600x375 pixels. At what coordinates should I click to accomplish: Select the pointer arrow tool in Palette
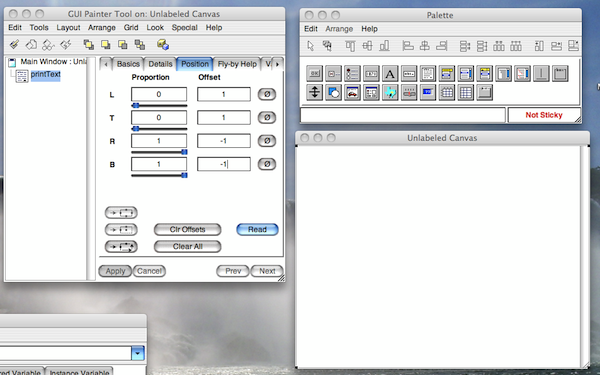(310, 46)
